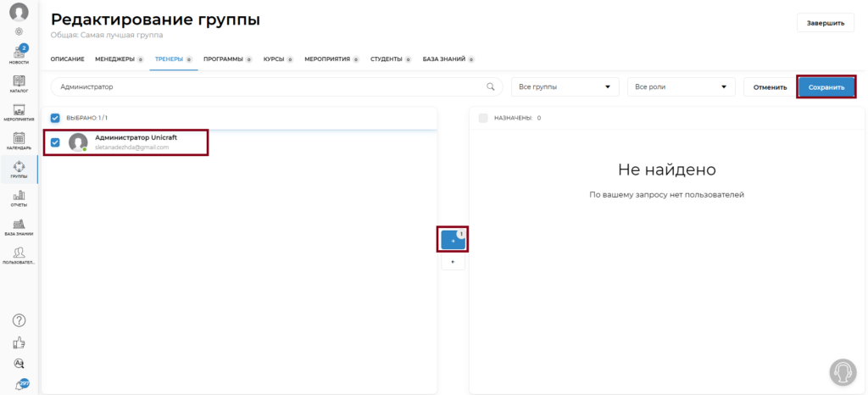This screenshot has height=395, width=868.
Task: Open База знаний sidebar icon
Action: tap(19, 227)
